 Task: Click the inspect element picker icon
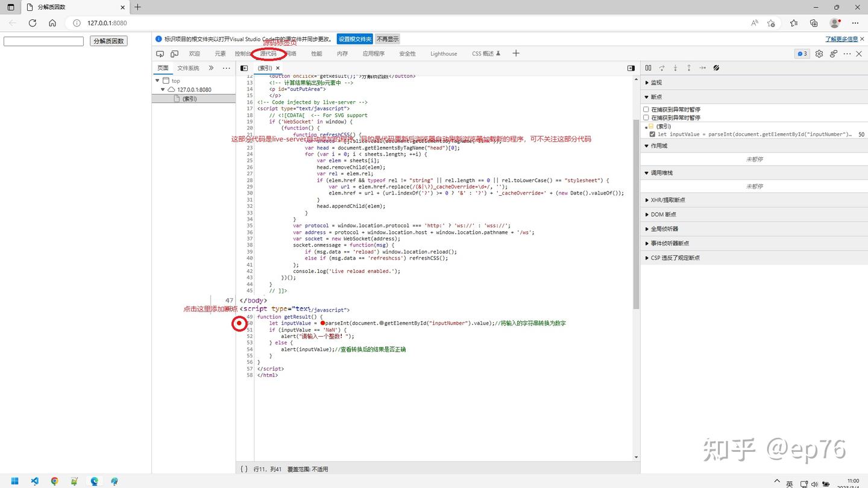tap(160, 54)
